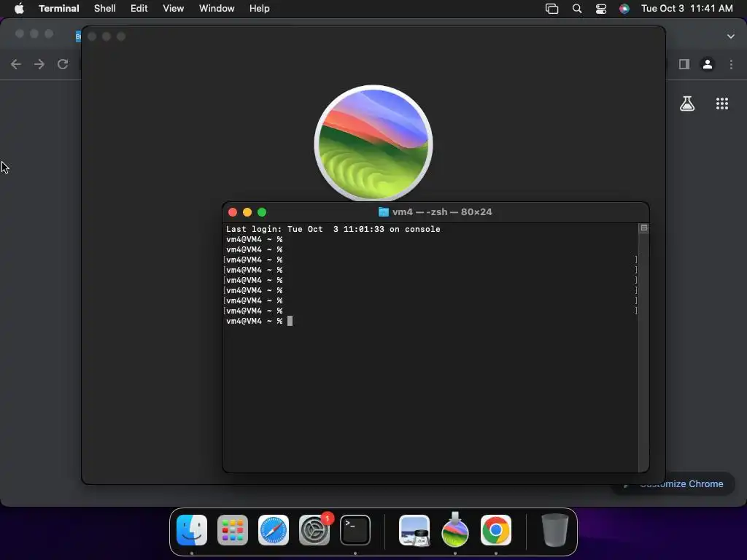747x560 pixels.
Task: Click the date and time in menu bar
Action: click(x=687, y=9)
